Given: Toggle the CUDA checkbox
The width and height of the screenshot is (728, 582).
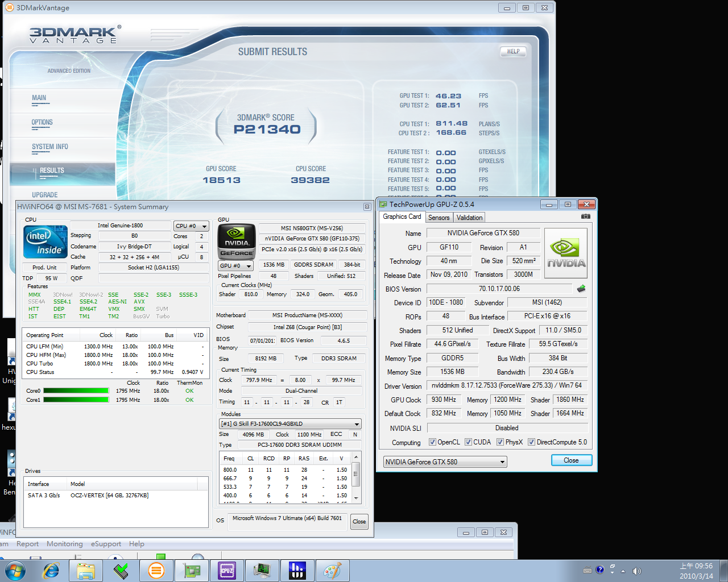Looking at the screenshot, I should click(x=468, y=442).
